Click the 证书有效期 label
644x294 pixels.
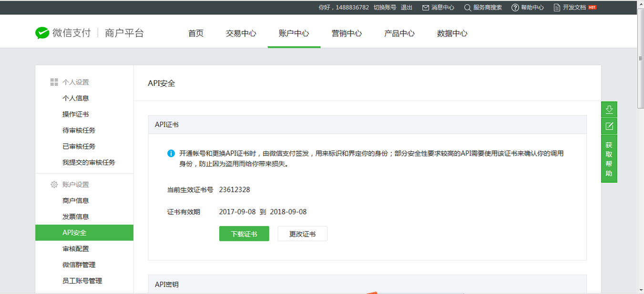coord(184,212)
